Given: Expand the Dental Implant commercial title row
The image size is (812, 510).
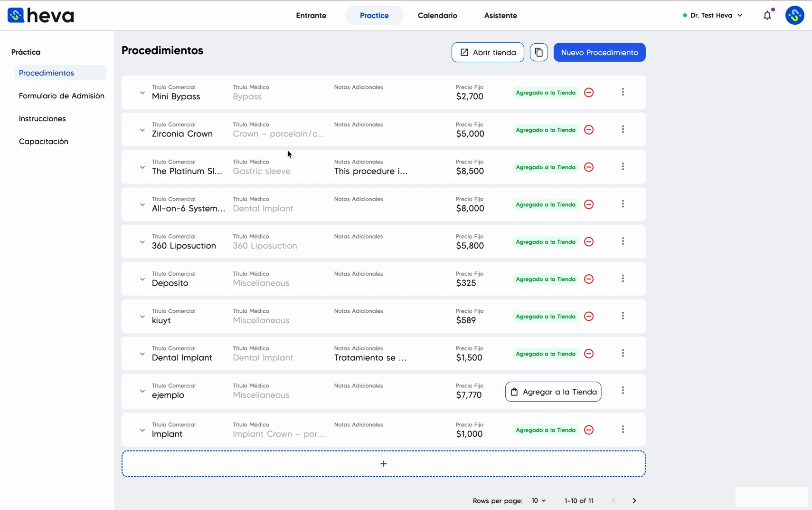Looking at the screenshot, I should pyautogui.click(x=142, y=354).
